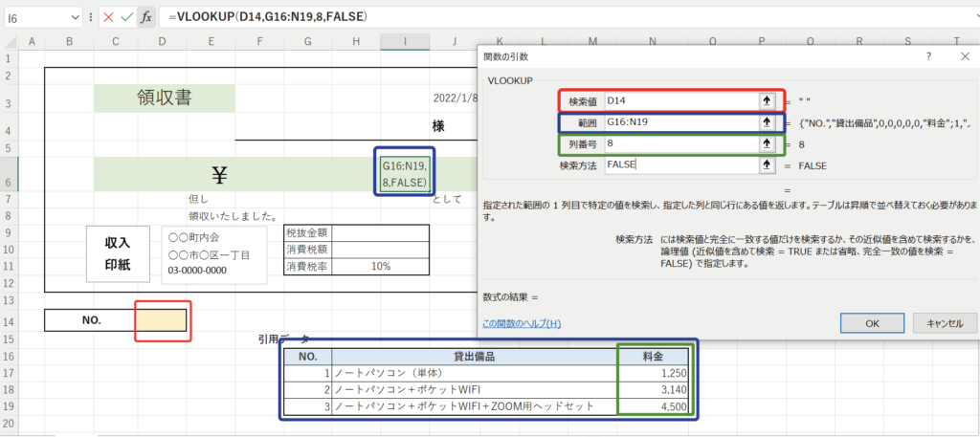This screenshot has height=437, width=980.
Task: Collapse dialog using 検索値 range selector arrow
Action: 766,99
